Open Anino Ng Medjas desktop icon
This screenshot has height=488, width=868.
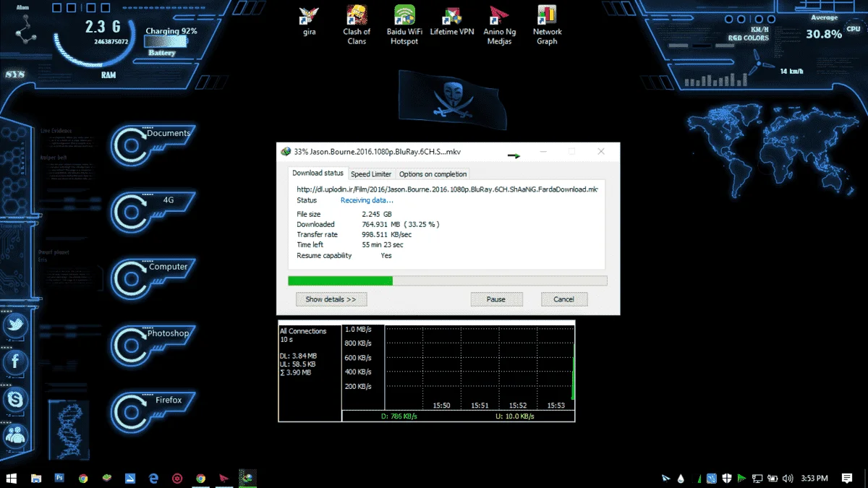(x=499, y=25)
